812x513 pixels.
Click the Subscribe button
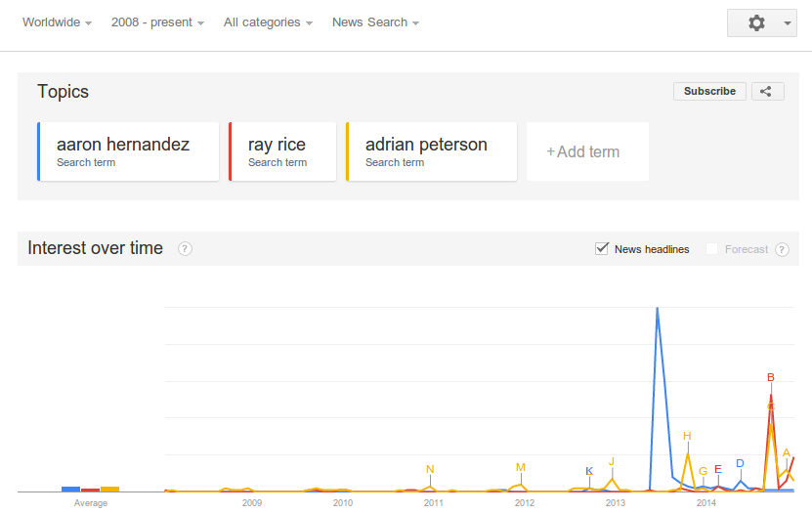pos(709,91)
